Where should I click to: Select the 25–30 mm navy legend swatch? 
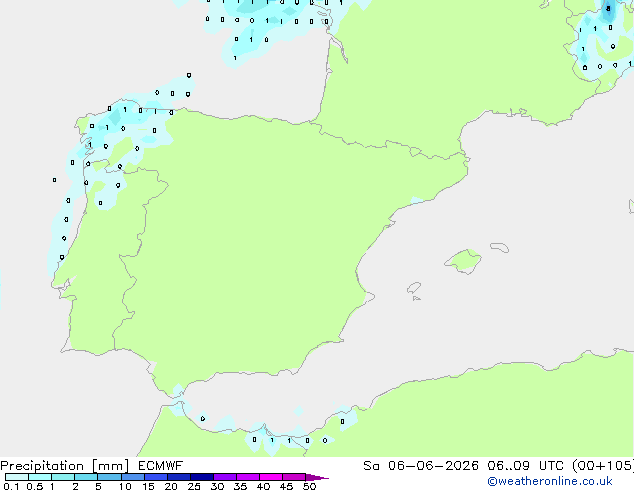tap(202, 477)
